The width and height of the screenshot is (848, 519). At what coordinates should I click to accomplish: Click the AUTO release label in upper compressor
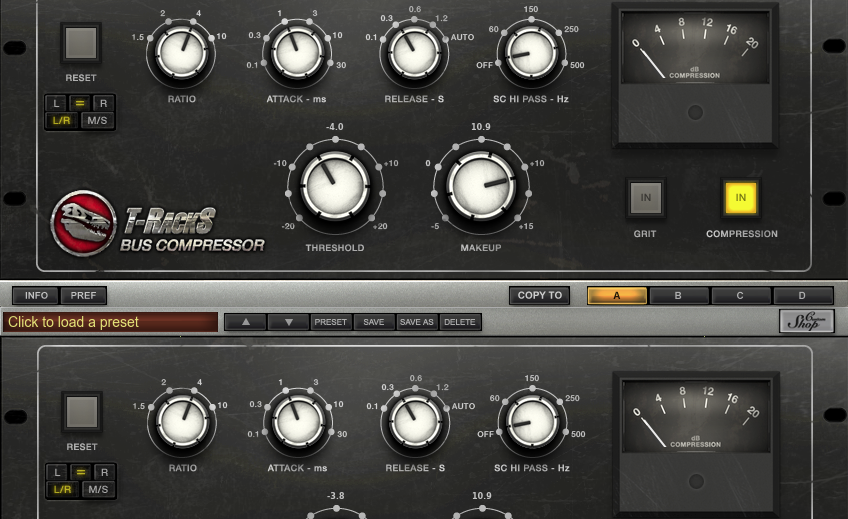pos(462,37)
